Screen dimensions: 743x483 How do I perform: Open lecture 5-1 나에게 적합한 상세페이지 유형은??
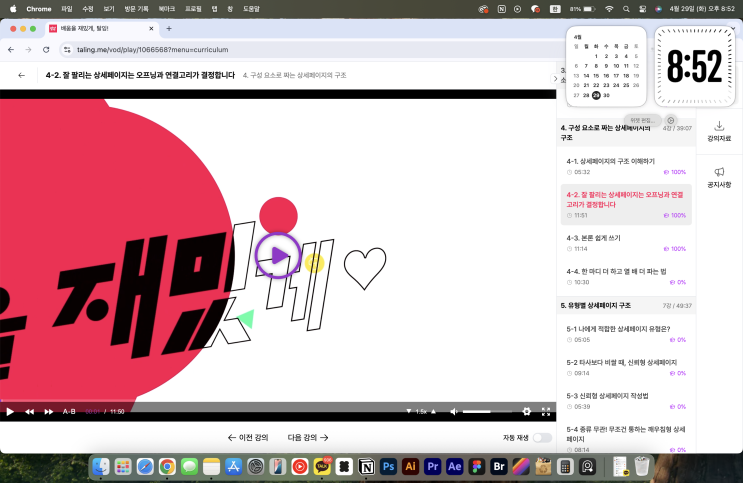tap(626, 334)
